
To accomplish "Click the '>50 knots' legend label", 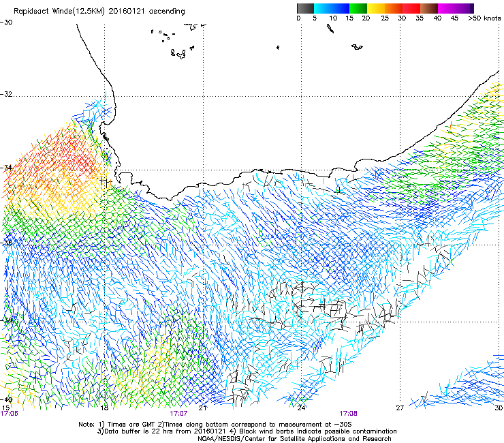I will tap(484, 18).
